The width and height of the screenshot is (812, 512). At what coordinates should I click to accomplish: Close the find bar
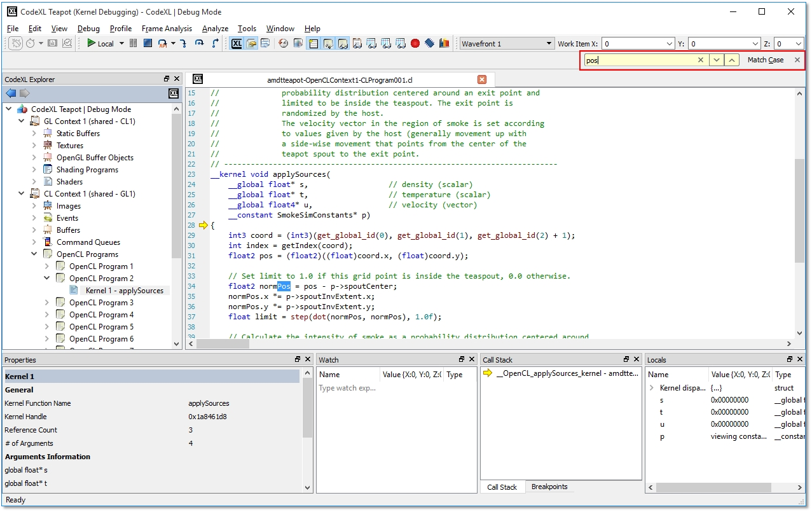pyautogui.click(x=797, y=60)
